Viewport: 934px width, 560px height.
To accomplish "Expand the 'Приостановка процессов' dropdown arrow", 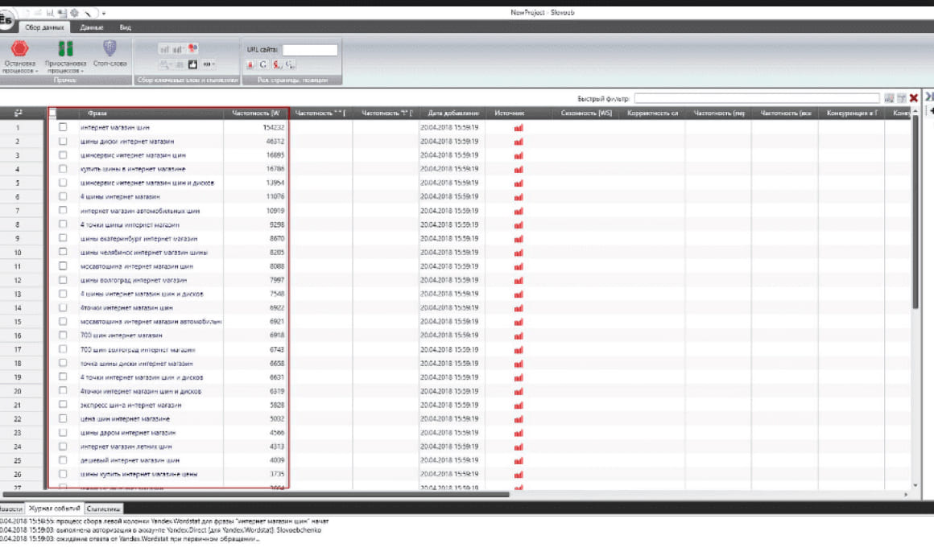I will (x=82, y=71).
